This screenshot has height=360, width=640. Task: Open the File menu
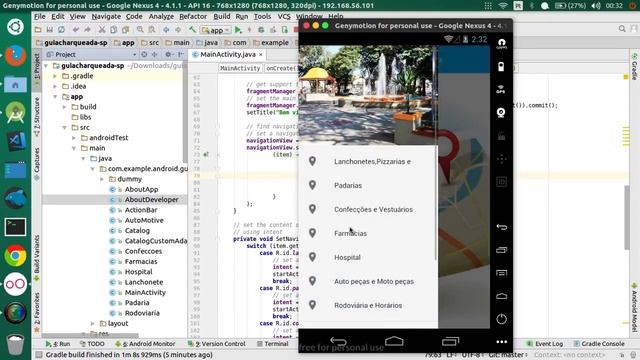pyautogui.click(x=40, y=16)
